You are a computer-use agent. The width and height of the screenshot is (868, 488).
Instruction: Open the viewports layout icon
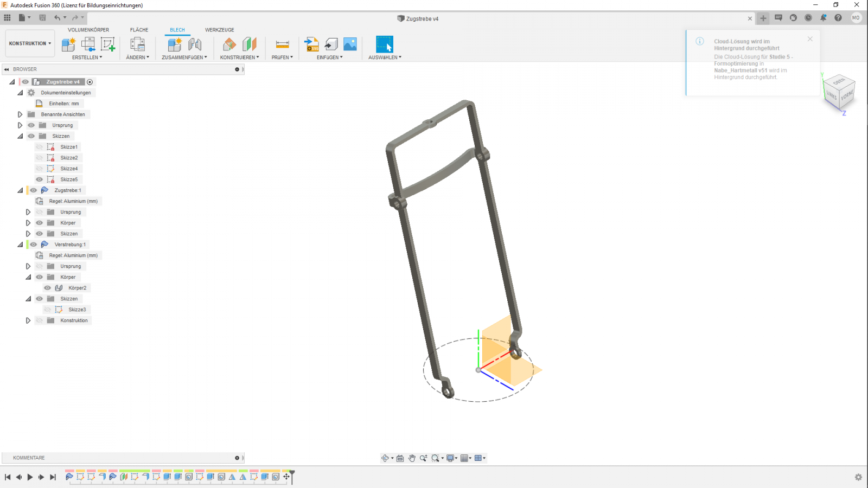478,458
